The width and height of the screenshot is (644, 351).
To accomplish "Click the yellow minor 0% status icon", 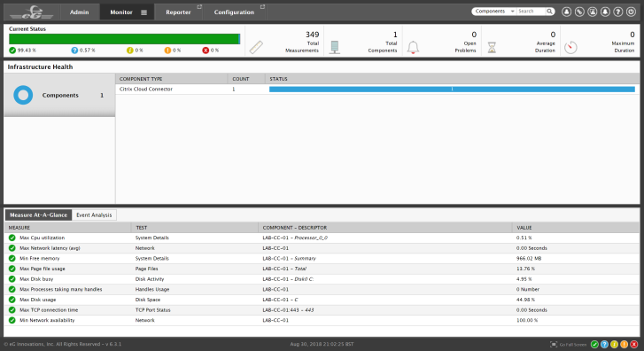I will point(130,51).
